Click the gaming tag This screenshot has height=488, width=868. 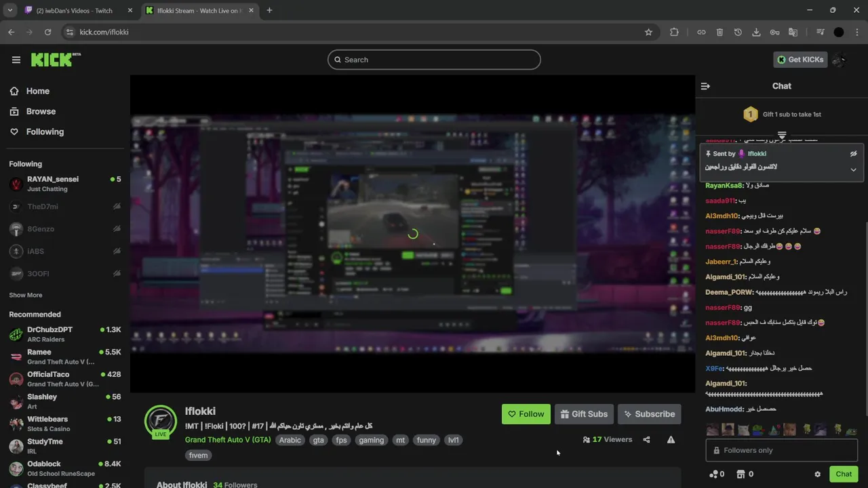(x=371, y=440)
